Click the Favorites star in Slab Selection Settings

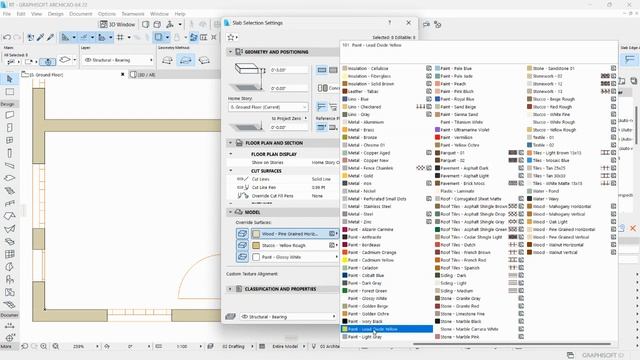pyautogui.click(x=231, y=37)
